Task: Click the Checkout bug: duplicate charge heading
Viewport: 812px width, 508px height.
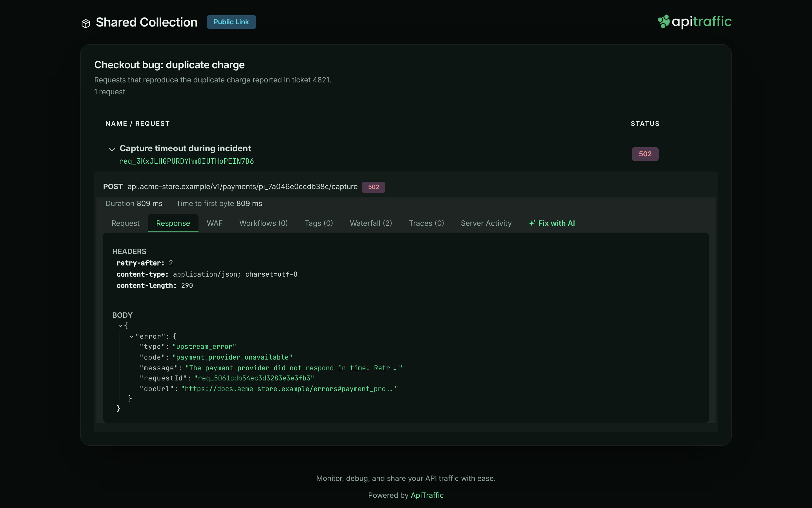Action: [169, 65]
